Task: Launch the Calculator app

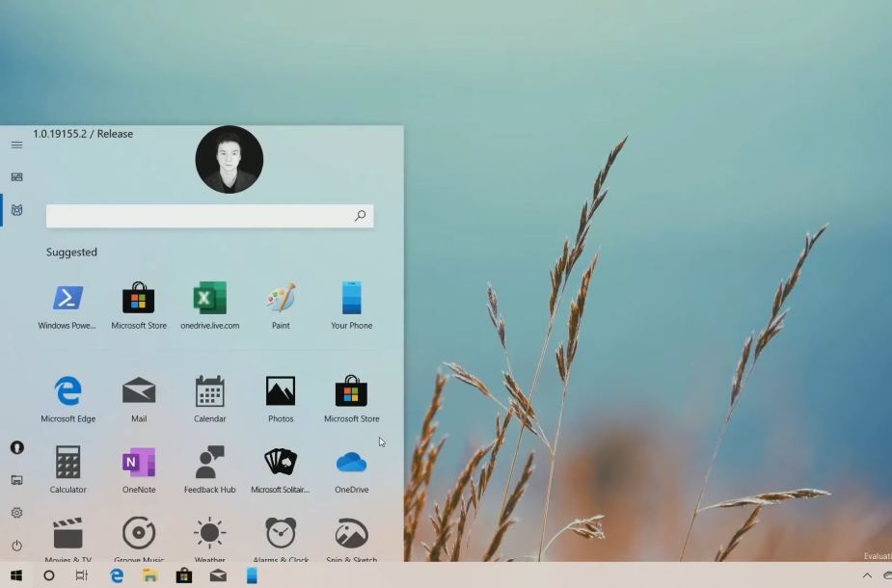Action: (68, 469)
